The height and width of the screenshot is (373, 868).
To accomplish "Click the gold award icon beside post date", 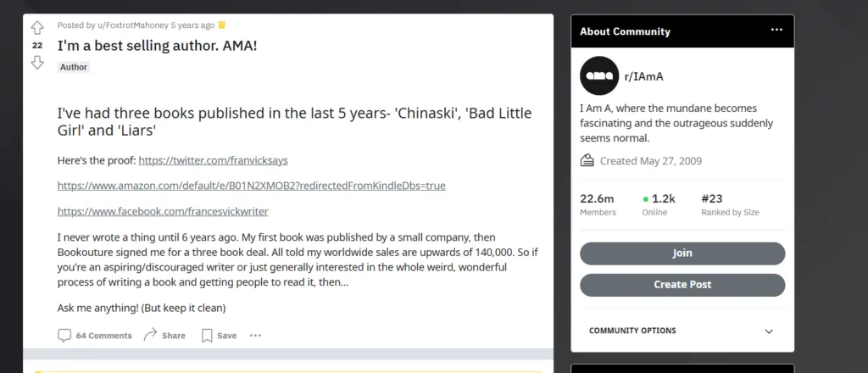I will [x=222, y=25].
